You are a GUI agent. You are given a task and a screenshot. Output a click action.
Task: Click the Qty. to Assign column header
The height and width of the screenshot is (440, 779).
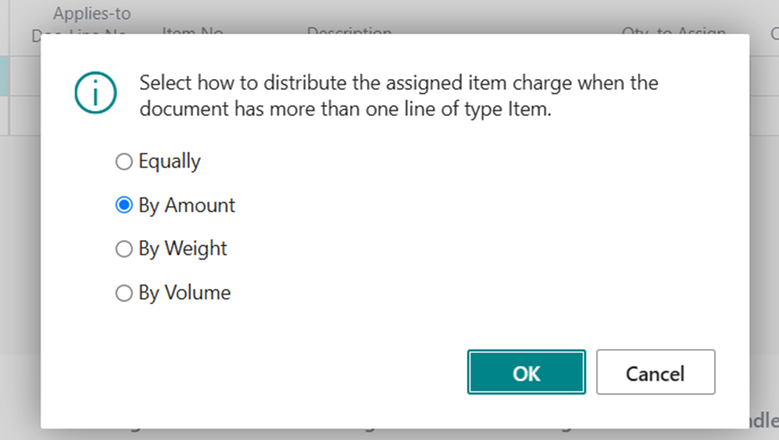click(x=674, y=31)
